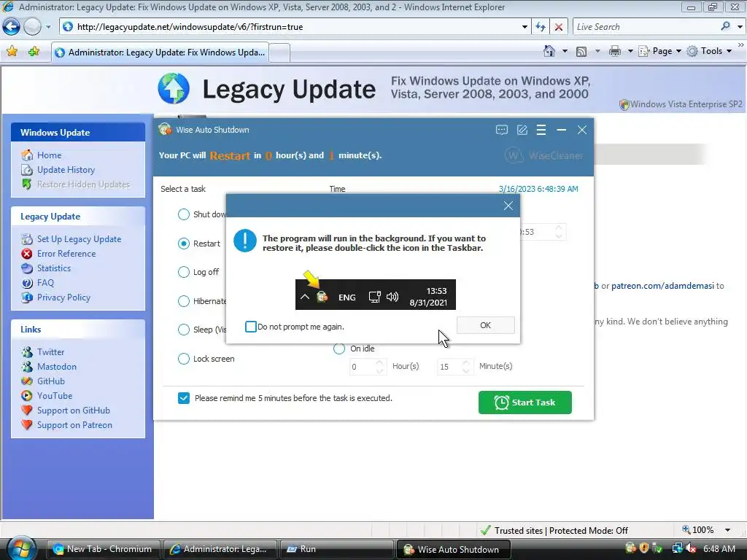The width and height of the screenshot is (747, 560).
Task: Click Wise Auto Shutdown tray icon
Action: pos(631,549)
